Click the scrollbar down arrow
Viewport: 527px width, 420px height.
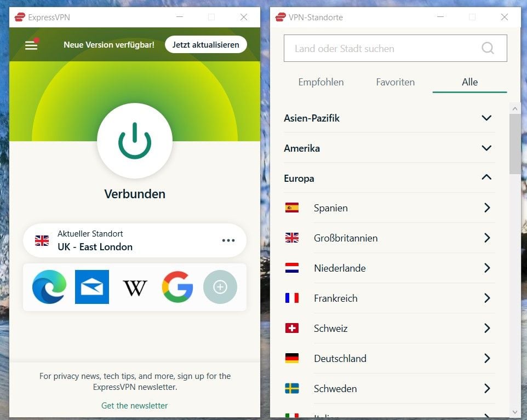[x=514, y=412]
